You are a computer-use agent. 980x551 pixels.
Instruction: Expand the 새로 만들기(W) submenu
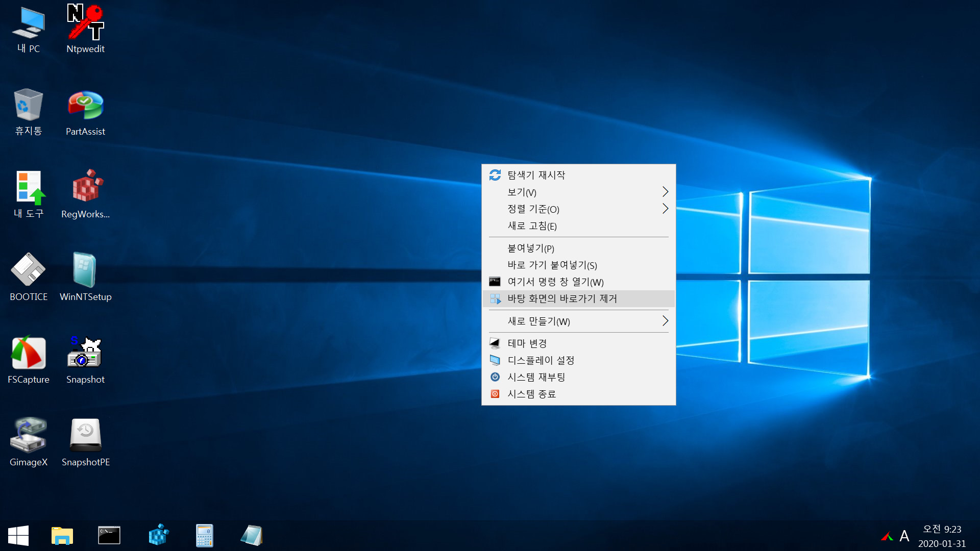pyautogui.click(x=579, y=321)
